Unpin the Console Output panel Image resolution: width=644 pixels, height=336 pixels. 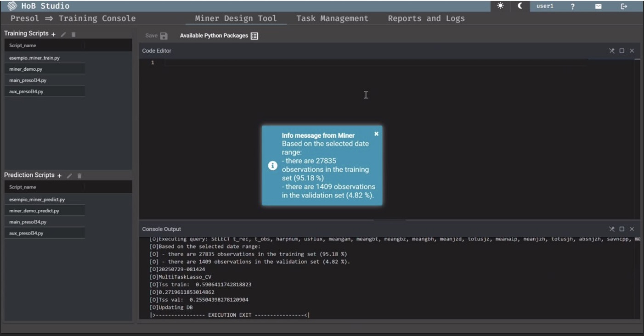click(611, 229)
